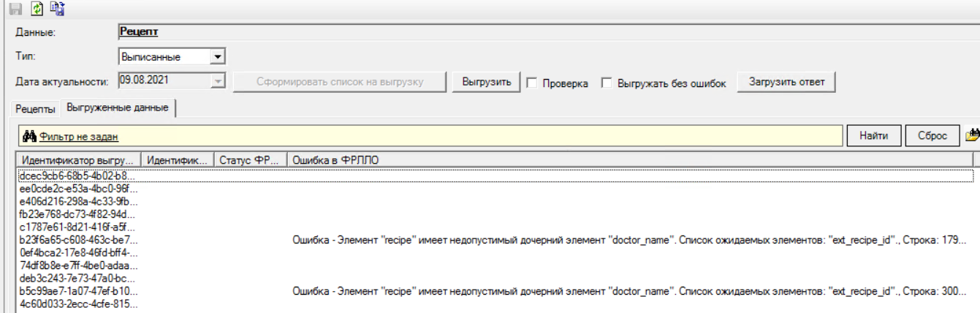The height and width of the screenshot is (313, 980).
Task: Click the Найти button
Action: click(x=874, y=136)
